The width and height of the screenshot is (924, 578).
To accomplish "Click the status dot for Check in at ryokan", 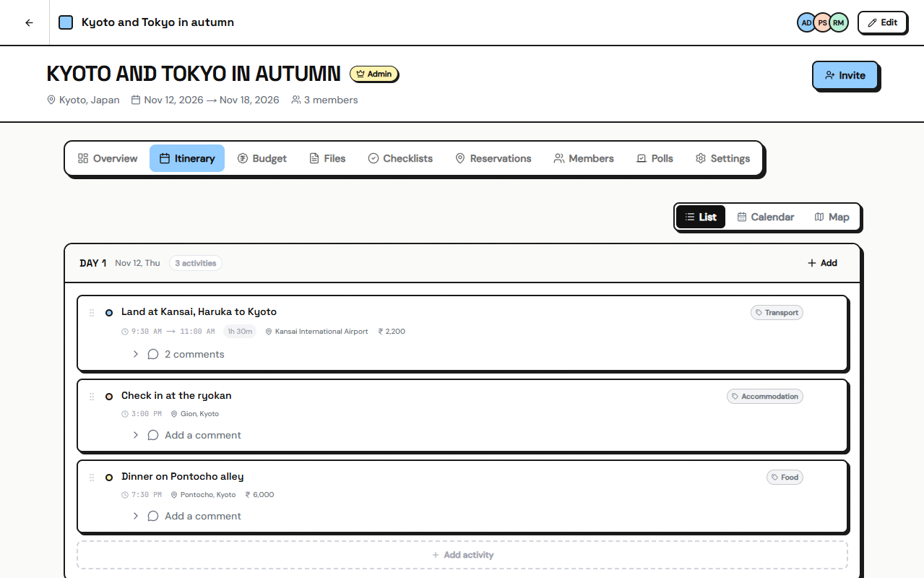I will 109,397.
